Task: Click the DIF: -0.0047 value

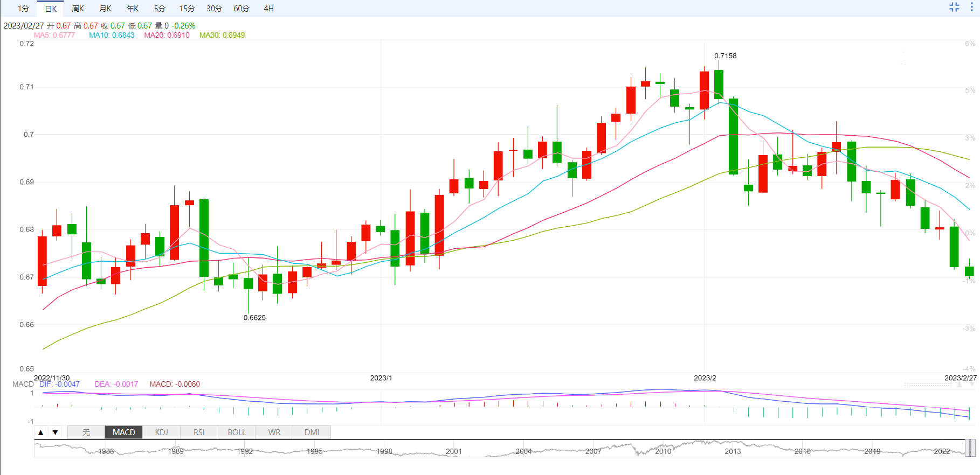Action: 59,384
